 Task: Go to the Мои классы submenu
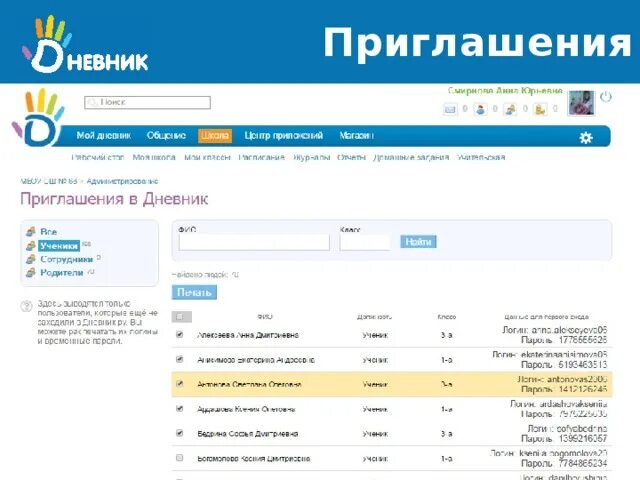coord(207,157)
